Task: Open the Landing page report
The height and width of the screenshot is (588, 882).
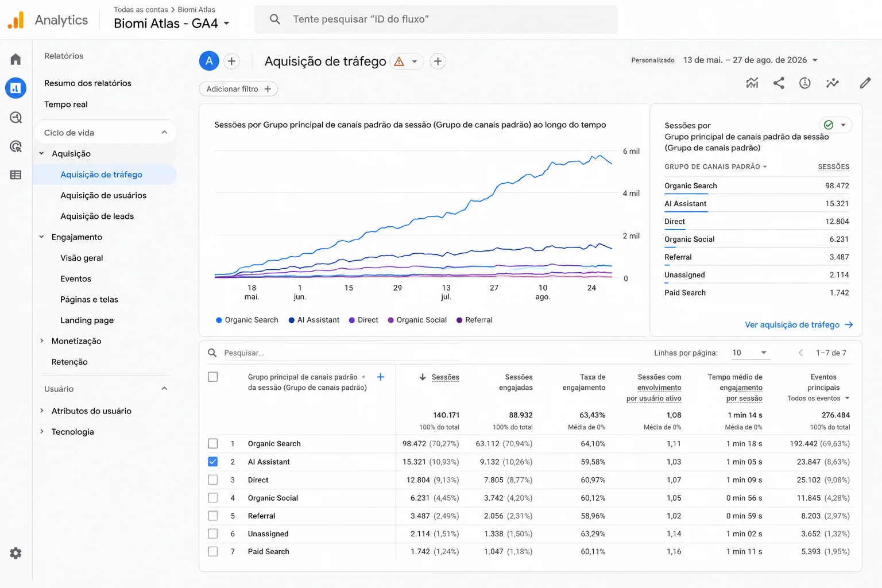Action: click(x=87, y=320)
